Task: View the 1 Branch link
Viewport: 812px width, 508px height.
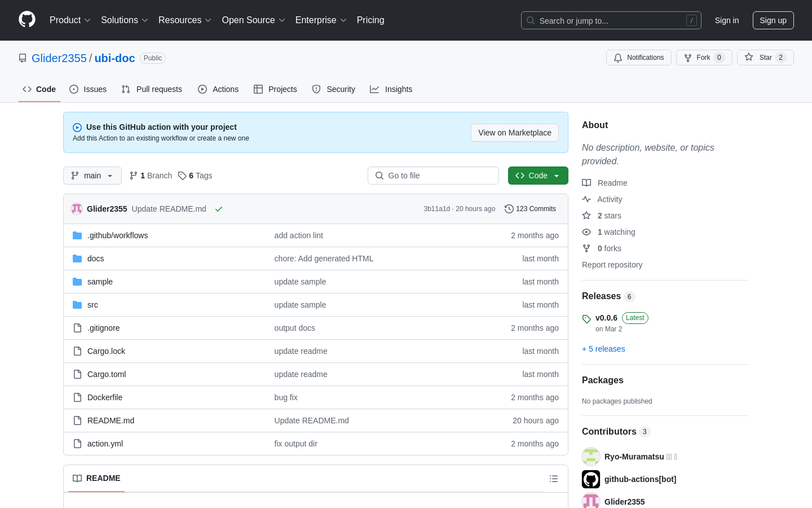Action: coord(151,176)
